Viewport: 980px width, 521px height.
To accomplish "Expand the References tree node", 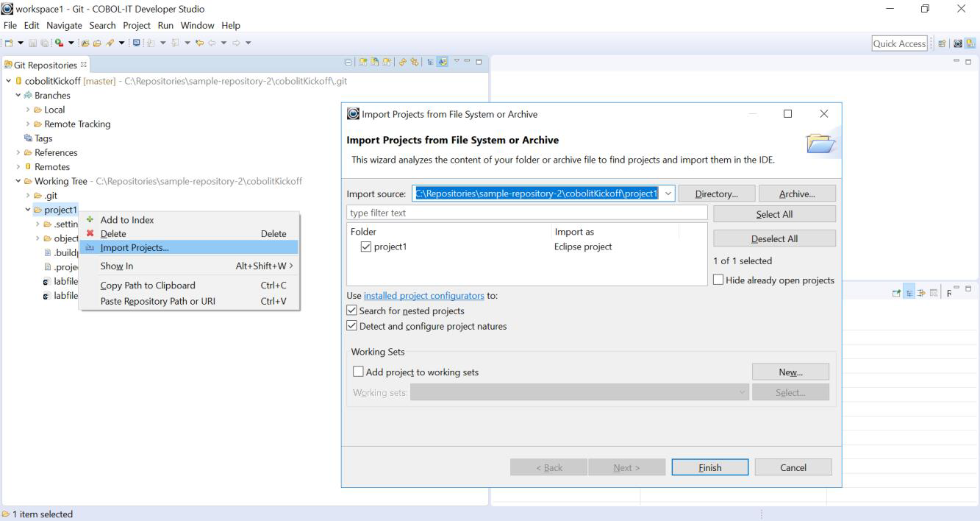I will tap(18, 152).
